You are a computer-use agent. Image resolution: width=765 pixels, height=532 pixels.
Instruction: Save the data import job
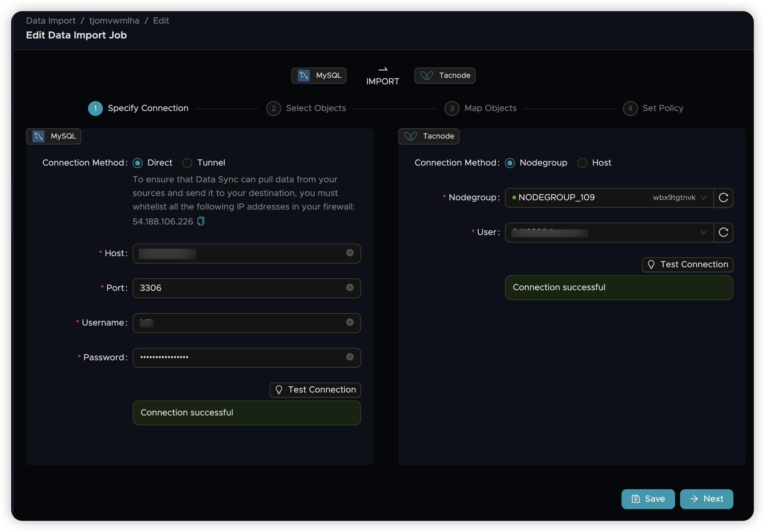(x=648, y=499)
